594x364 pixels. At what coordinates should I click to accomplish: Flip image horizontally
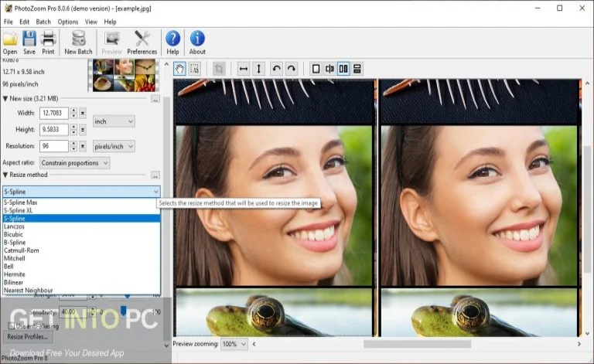coord(244,69)
